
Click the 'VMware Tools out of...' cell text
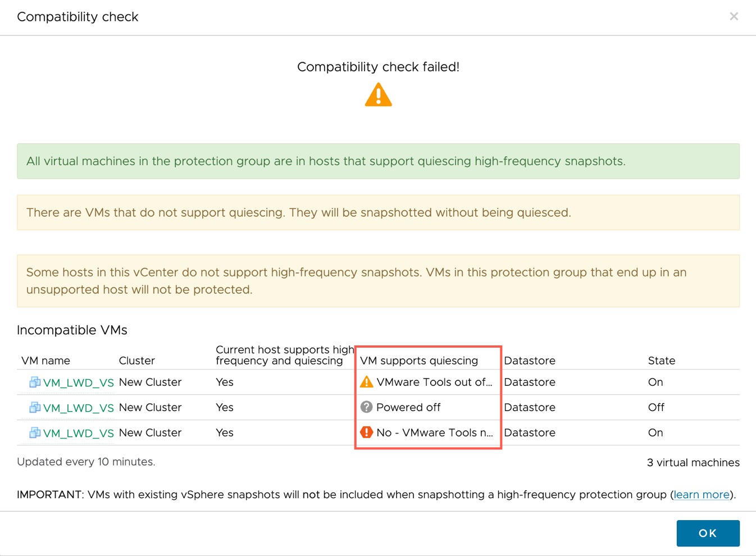point(434,382)
